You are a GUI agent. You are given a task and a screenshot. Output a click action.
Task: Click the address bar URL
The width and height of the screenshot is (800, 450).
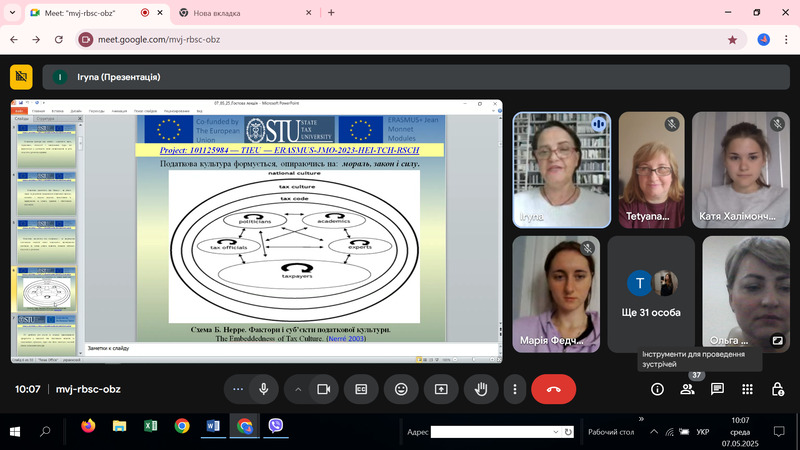point(159,39)
